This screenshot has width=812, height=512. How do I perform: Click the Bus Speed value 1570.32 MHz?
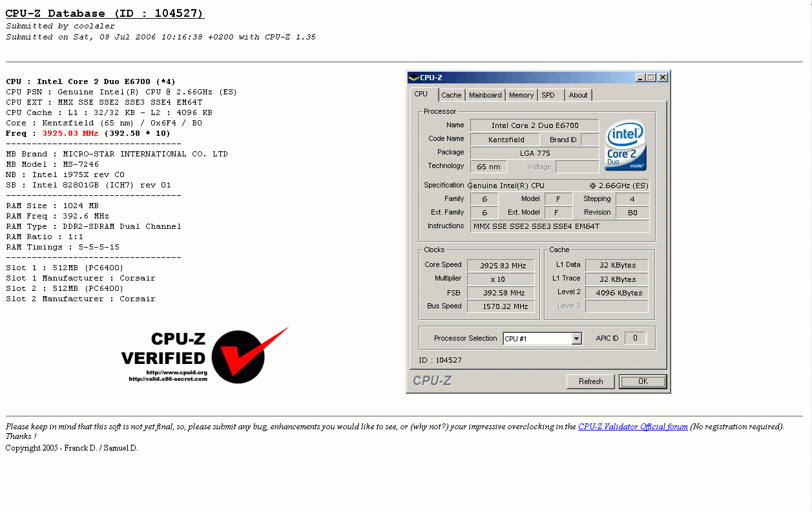pos(500,306)
